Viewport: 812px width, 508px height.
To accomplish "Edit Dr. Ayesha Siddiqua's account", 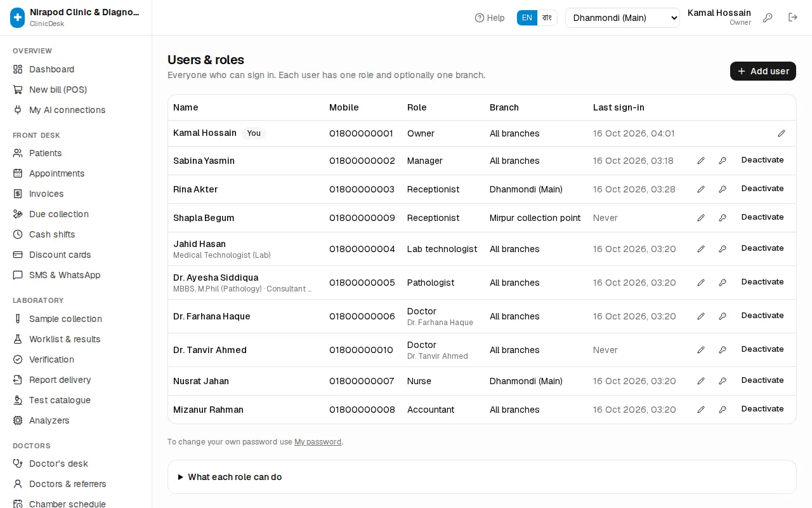I will 701,283.
